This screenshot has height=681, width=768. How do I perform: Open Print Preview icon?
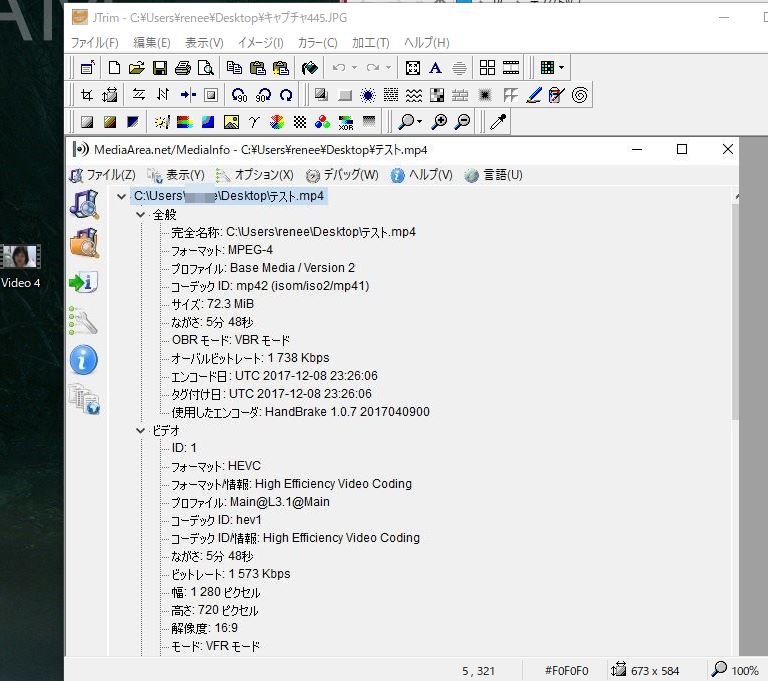click(x=206, y=68)
